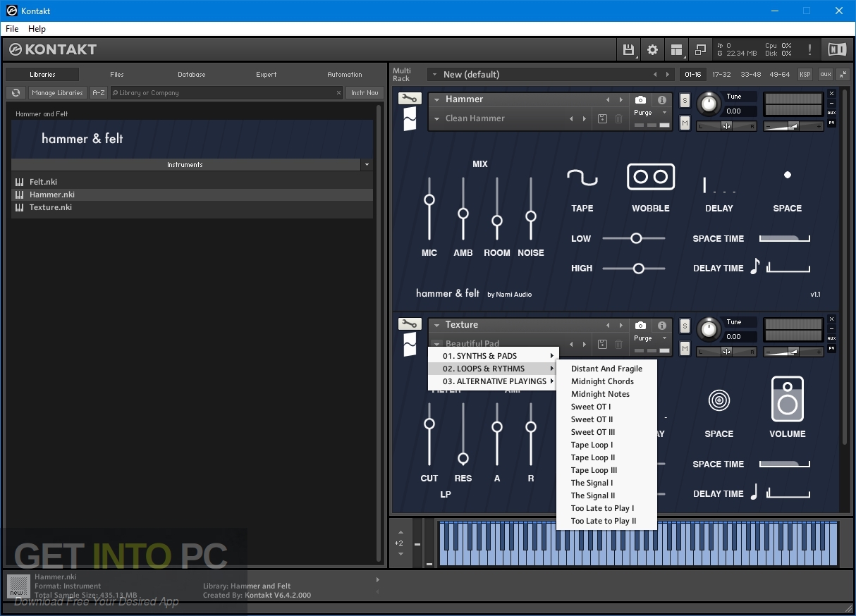This screenshot has width=856, height=616.
Task: Toggle the KSP multi script editor
Action: click(805, 74)
